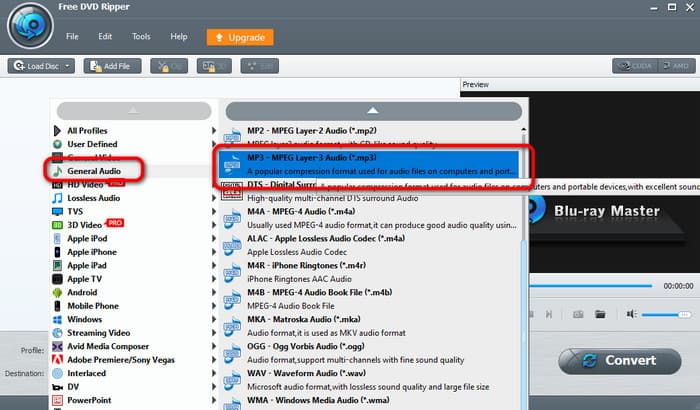Choose MP3 MPEG Layer-3 Audio format

coord(369,164)
